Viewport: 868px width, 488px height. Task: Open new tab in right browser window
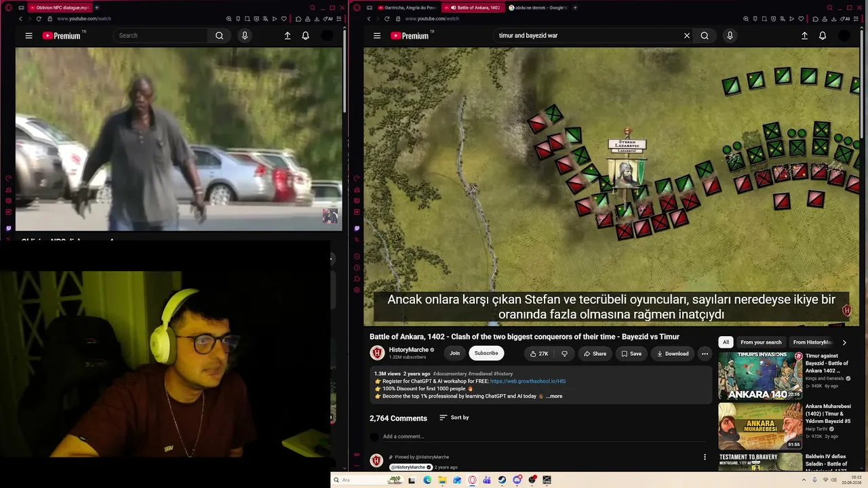575,7
